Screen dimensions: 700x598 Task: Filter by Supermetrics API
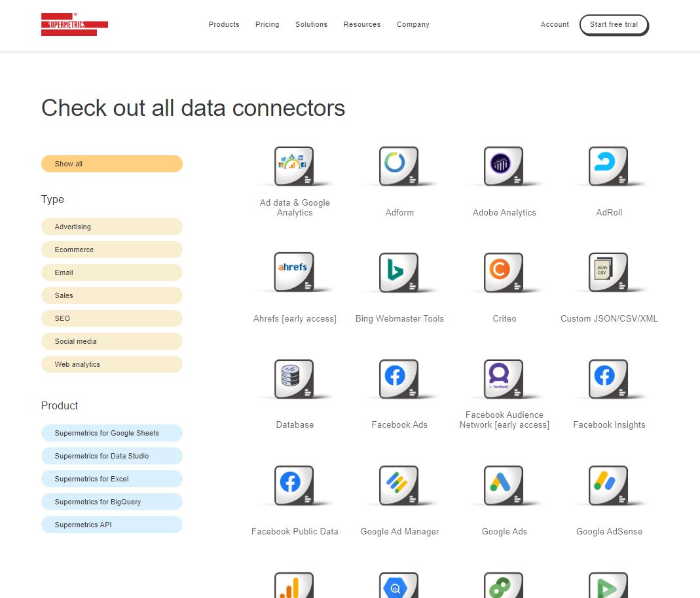[112, 525]
